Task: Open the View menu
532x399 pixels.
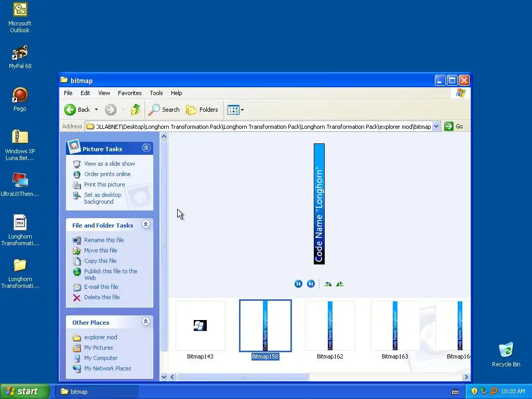Action: 104,93
